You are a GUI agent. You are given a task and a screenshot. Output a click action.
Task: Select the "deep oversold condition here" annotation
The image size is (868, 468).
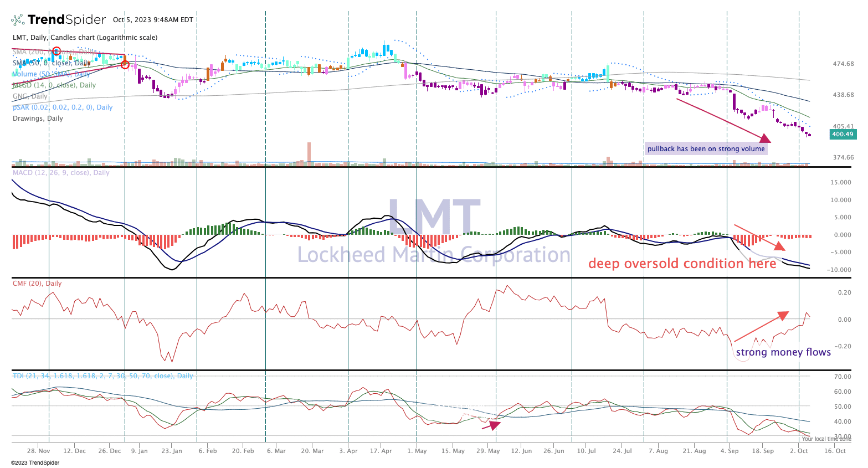682,264
